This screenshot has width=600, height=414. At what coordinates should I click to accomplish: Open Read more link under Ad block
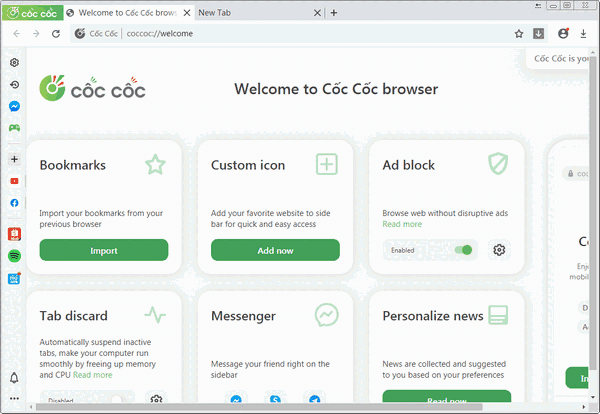coord(402,224)
